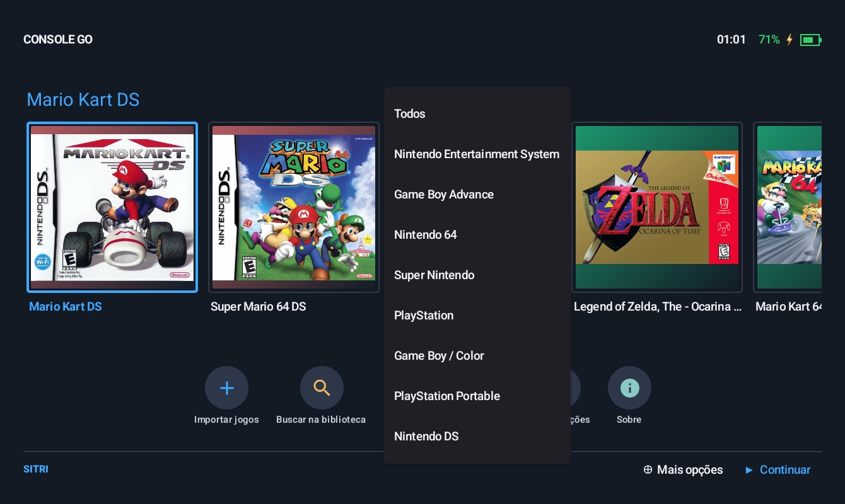The width and height of the screenshot is (845, 504).
Task: Click the CONSOLE GO title text
Action: pyautogui.click(x=58, y=40)
